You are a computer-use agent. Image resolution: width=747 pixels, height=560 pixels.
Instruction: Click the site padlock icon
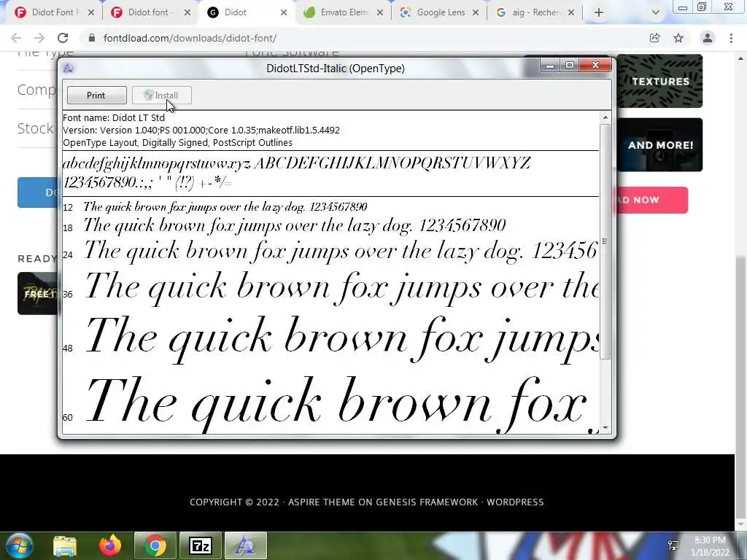coord(92,38)
